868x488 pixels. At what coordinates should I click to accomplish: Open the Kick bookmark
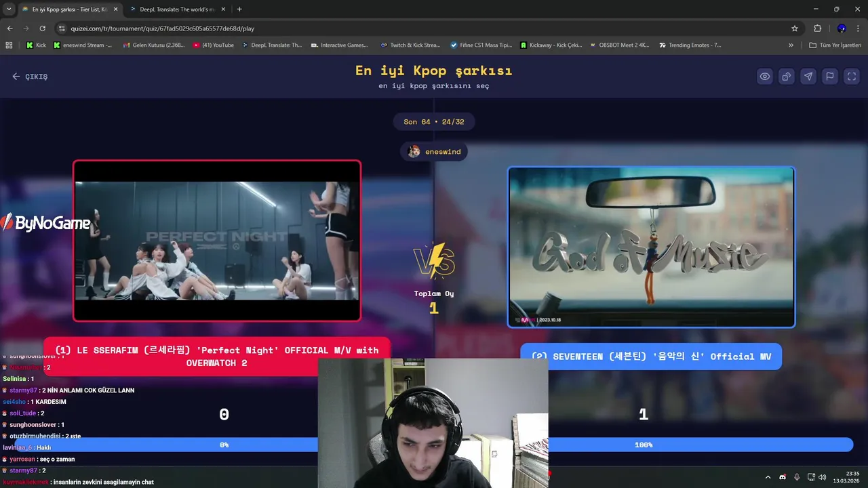(37, 45)
